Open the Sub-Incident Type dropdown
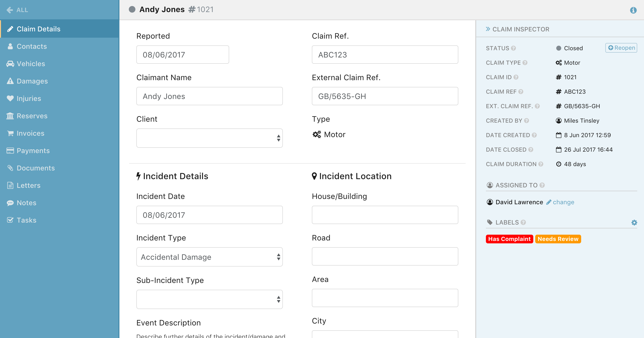The height and width of the screenshot is (338, 644). 209,299
